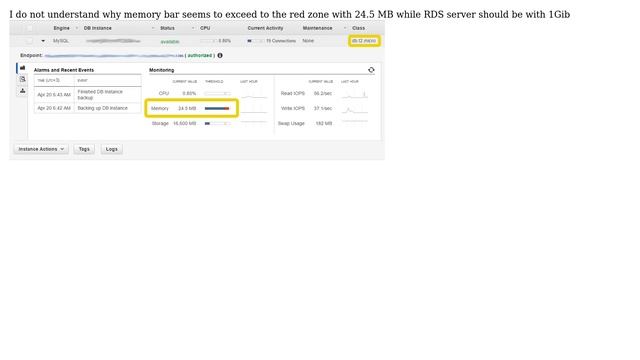Click the 'Swap Usage' metric label
The width and height of the screenshot is (640, 360).
point(291,123)
